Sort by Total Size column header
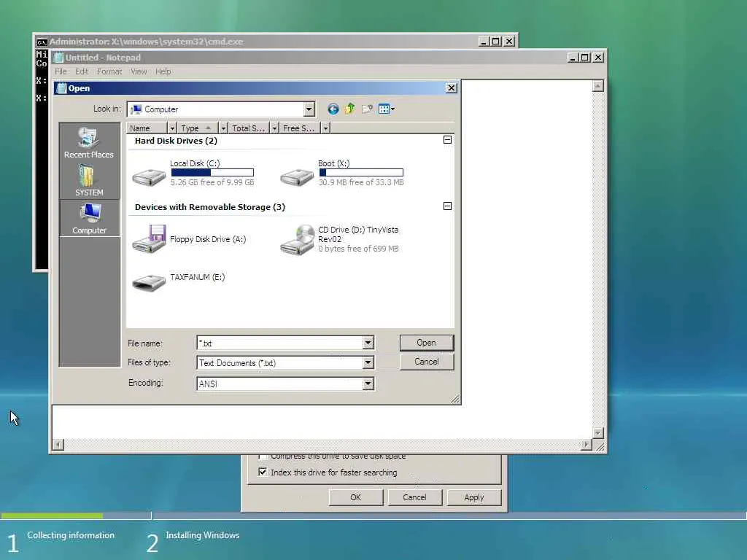The width and height of the screenshot is (747, 560). 249,128
